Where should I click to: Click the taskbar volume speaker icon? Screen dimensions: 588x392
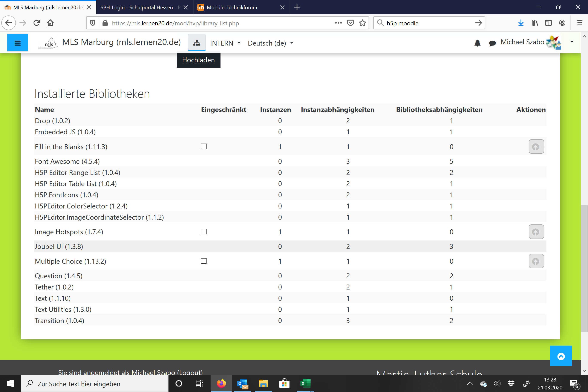tap(497, 383)
